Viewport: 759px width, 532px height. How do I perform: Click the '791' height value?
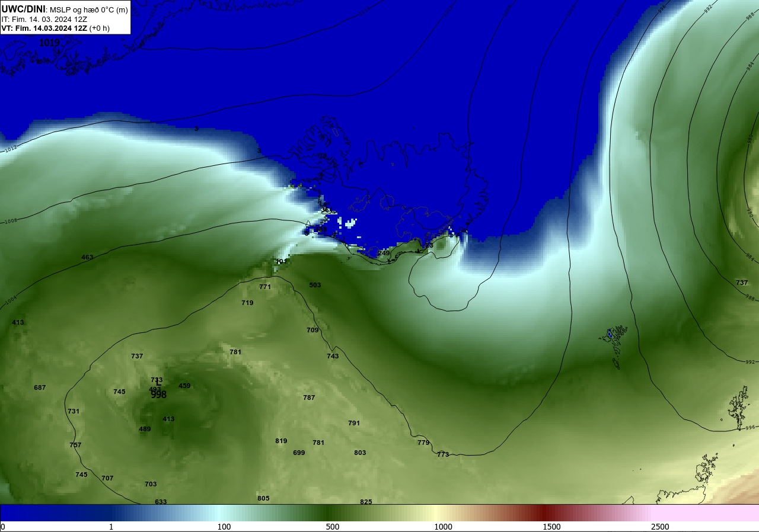pyautogui.click(x=354, y=423)
